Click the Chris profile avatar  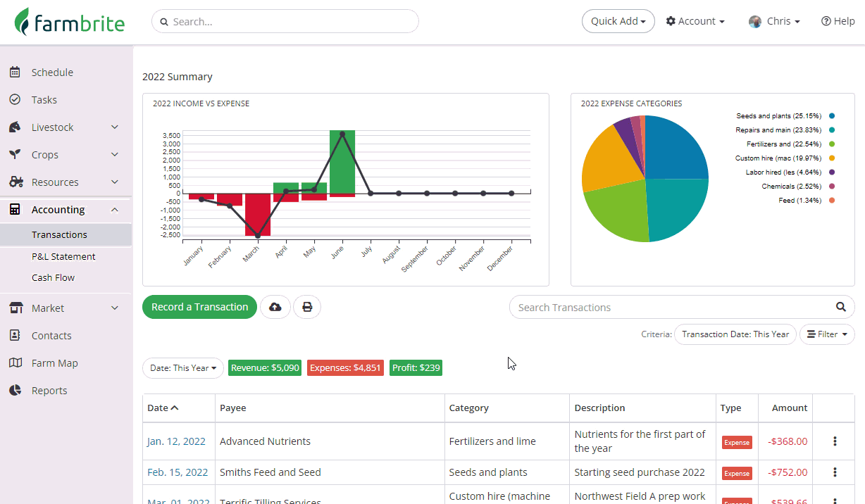tap(755, 21)
